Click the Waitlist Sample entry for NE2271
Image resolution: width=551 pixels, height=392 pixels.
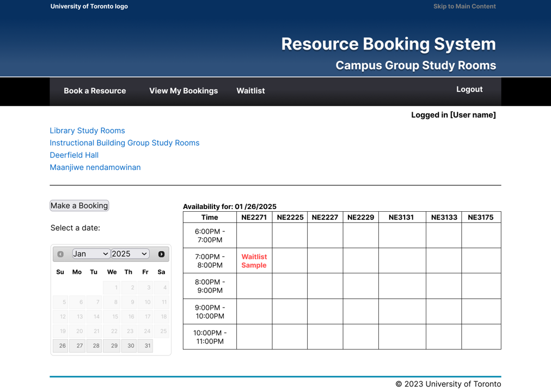(x=254, y=262)
